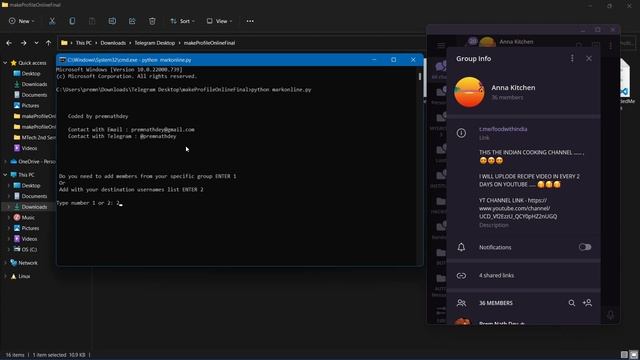
Task: Open Group Info three-dot options menu
Action: [572, 58]
